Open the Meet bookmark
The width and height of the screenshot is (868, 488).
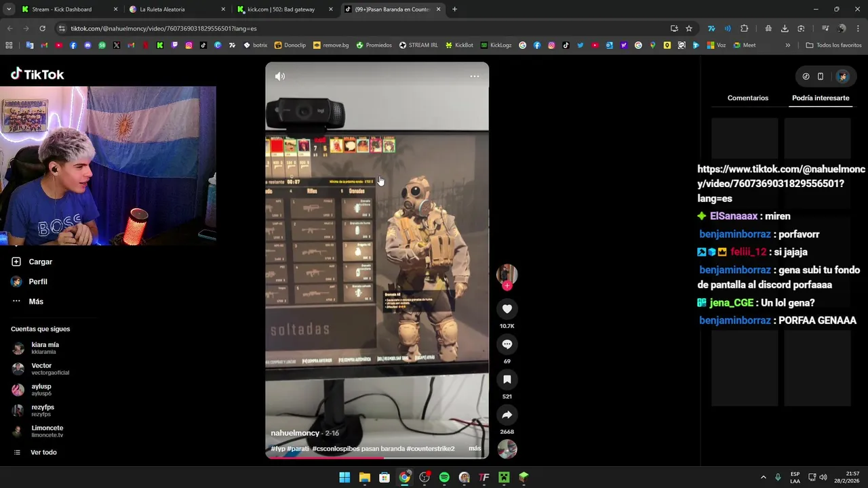coord(745,45)
